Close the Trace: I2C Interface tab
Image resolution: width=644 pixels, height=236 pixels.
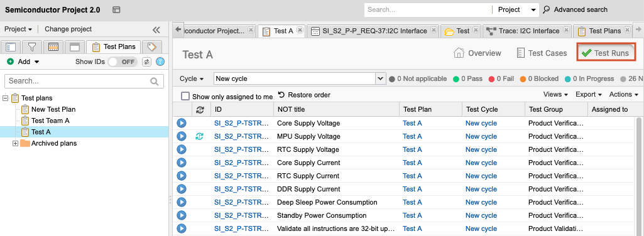[566, 30]
